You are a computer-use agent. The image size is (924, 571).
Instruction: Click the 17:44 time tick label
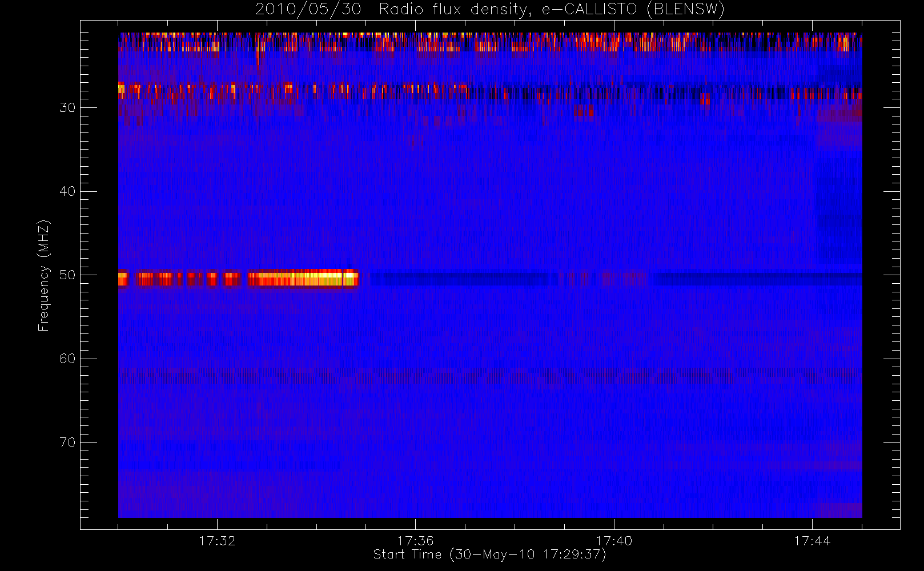[812, 541]
